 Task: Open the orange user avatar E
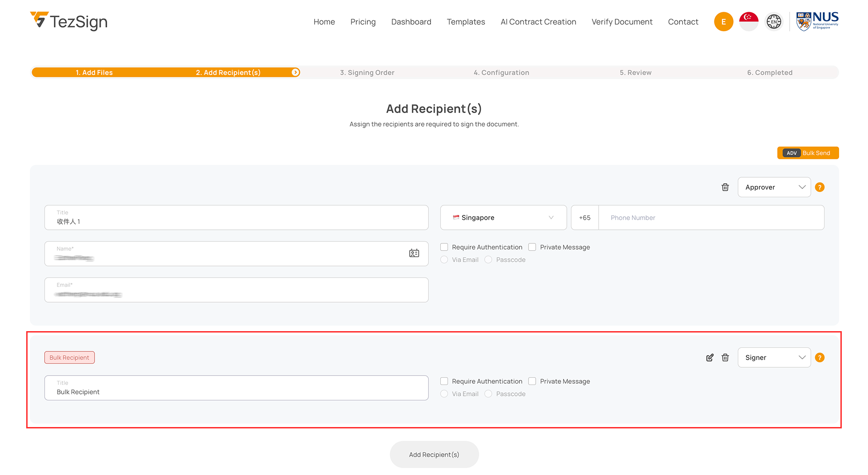[723, 22]
